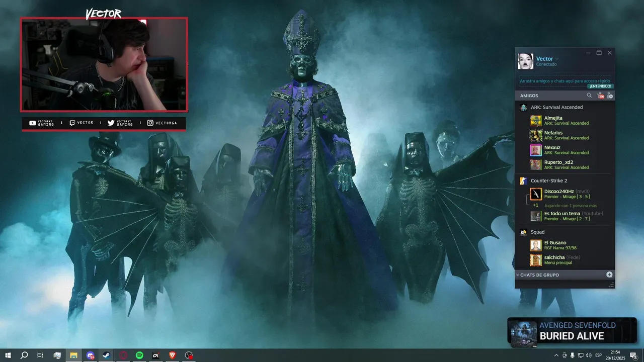Click the Squad game icon
644x362 pixels.
coord(524,232)
